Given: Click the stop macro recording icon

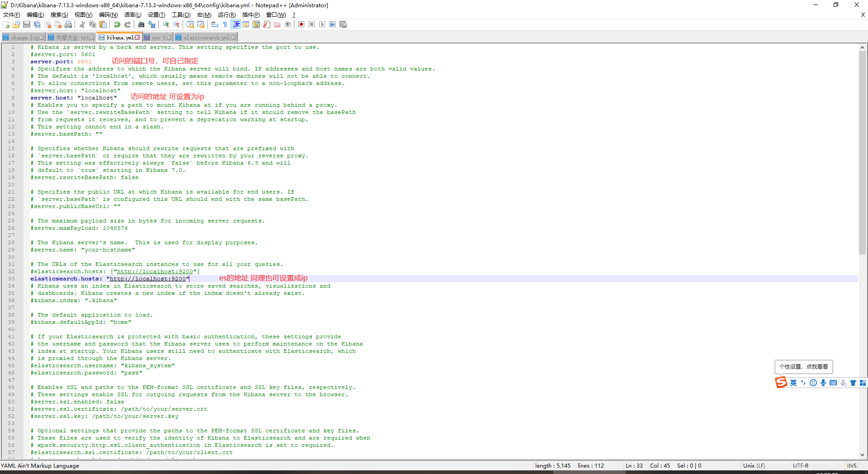Looking at the screenshot, I should [x=312, y=24].
